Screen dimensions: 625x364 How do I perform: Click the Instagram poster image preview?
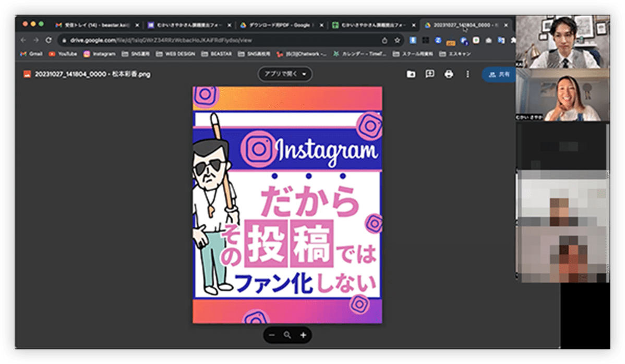(x=287, y=204)
